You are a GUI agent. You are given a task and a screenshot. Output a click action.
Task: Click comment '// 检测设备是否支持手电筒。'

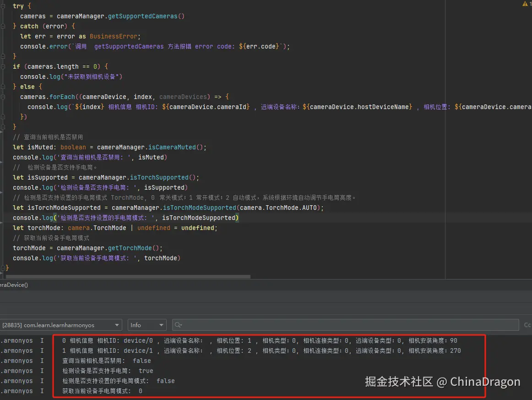tap(55, 167)
